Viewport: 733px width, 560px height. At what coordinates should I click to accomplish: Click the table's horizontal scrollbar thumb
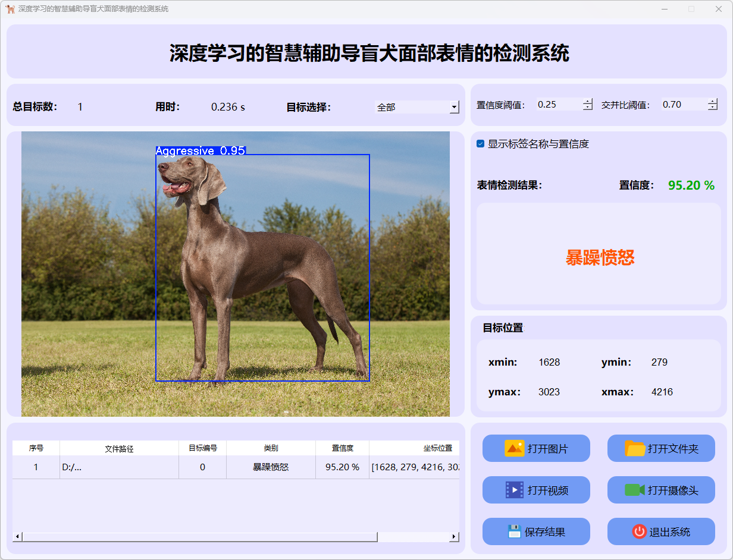[x=199, y=537]
